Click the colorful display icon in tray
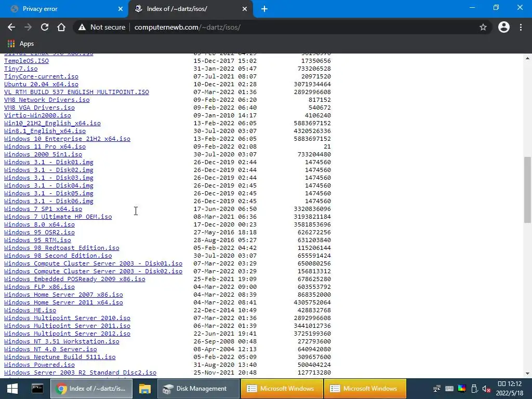 coord(462,389)
